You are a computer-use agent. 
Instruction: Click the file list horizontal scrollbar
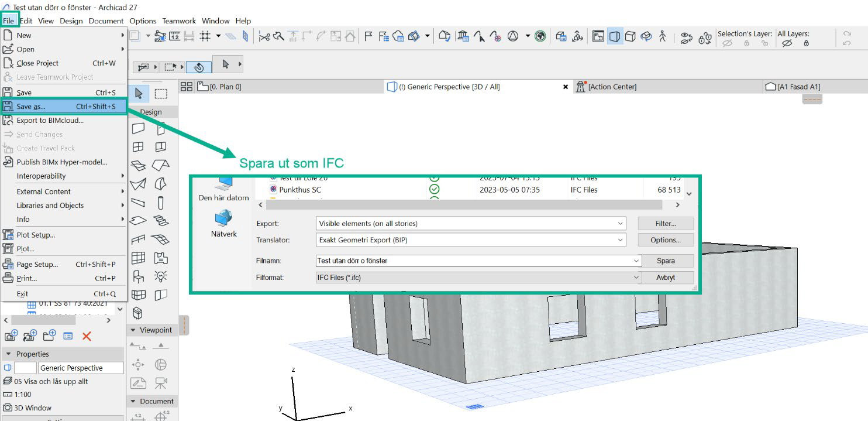[x=464, y=205]
